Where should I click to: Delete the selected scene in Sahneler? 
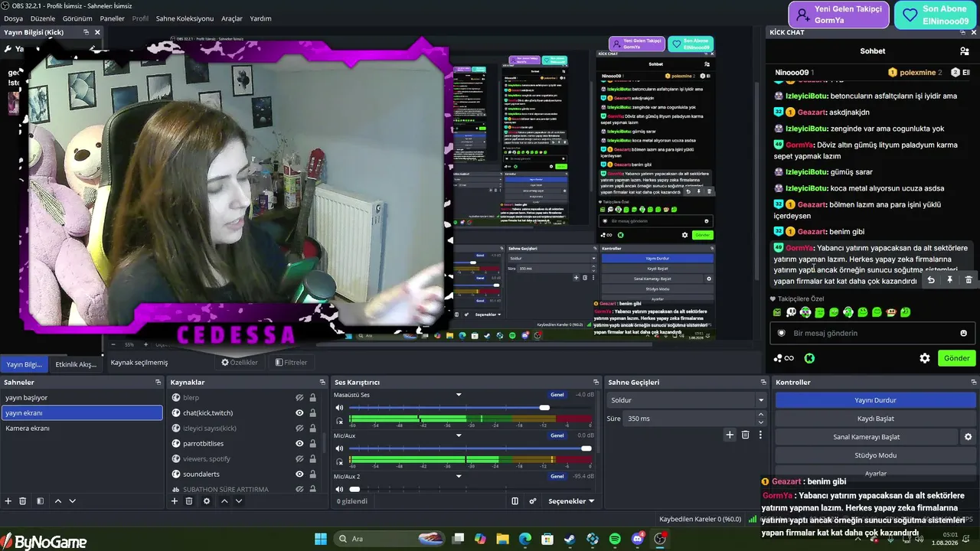23,501
